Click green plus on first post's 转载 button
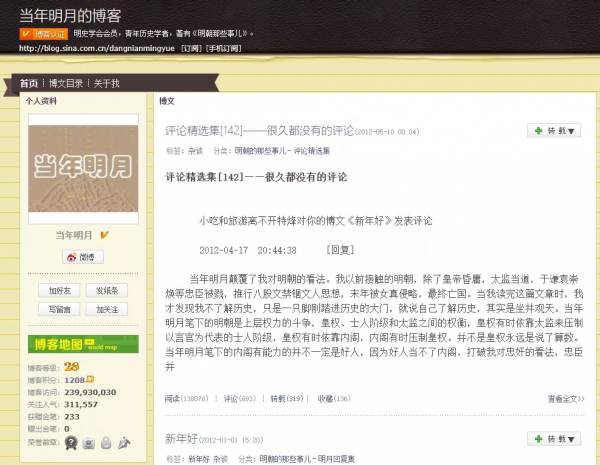The width and height of the screenshot is (600, 465). pyautogui.click(x=539, y=131)
